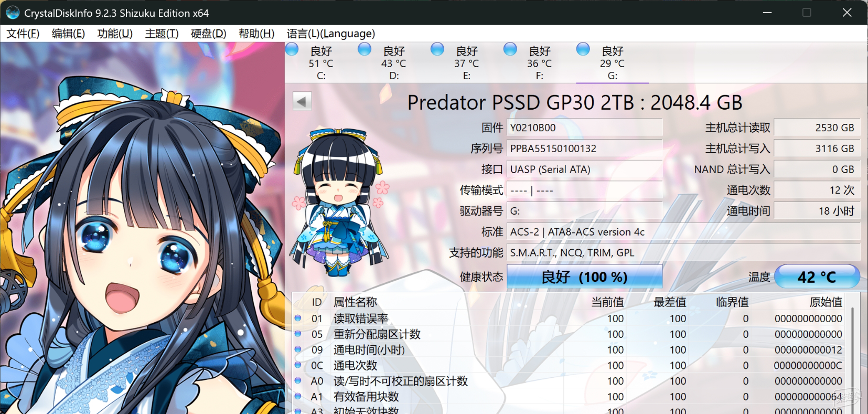Viewport: 868px width, 414px height.
Task: Click power-on count value 12 次
Action: (817, 190)
